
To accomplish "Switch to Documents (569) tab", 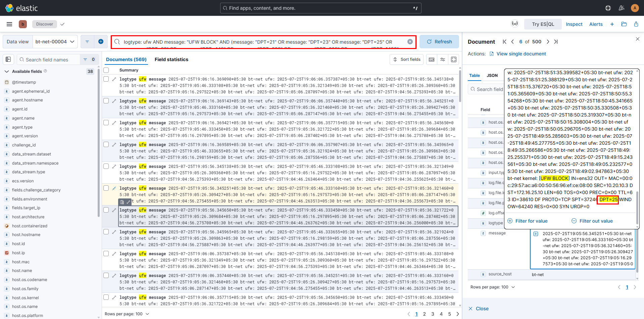I will point(126,59).
